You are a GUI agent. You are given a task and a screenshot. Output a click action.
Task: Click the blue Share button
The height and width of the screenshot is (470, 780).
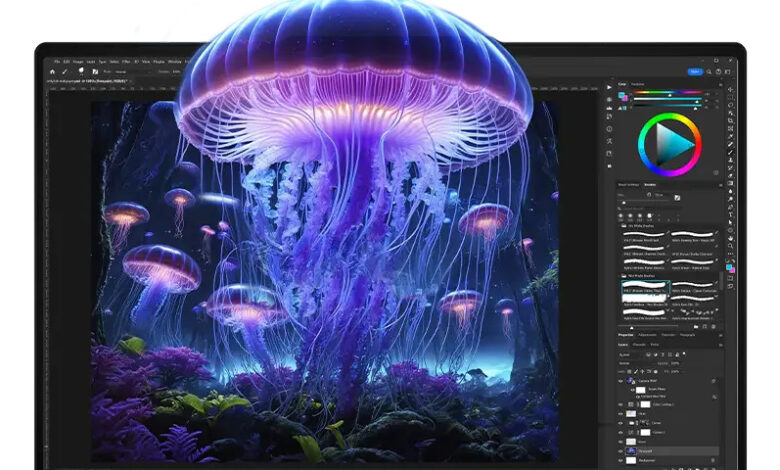[x=695, y=72]
